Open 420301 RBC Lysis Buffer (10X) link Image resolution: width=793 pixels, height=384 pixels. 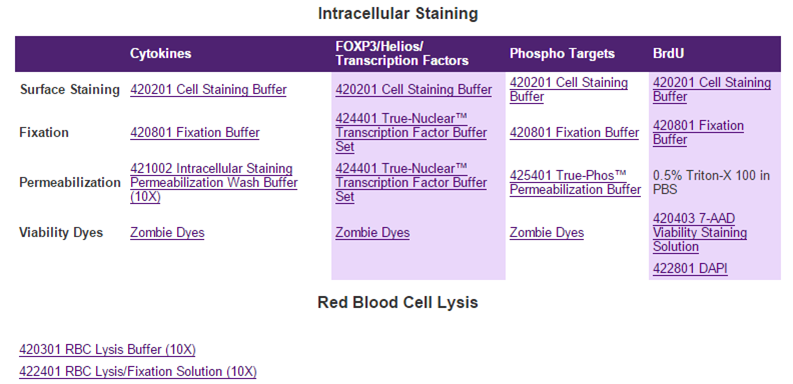coord(107,350)
